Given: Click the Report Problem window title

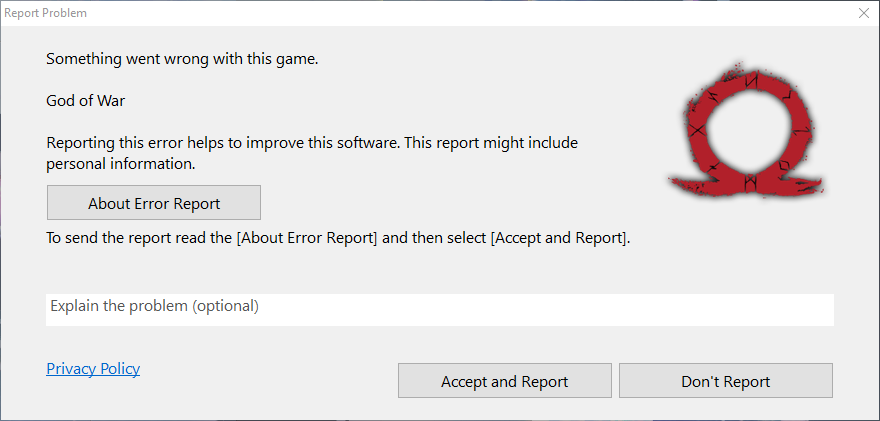Looking at the screenshot, I should click(45, 13).
